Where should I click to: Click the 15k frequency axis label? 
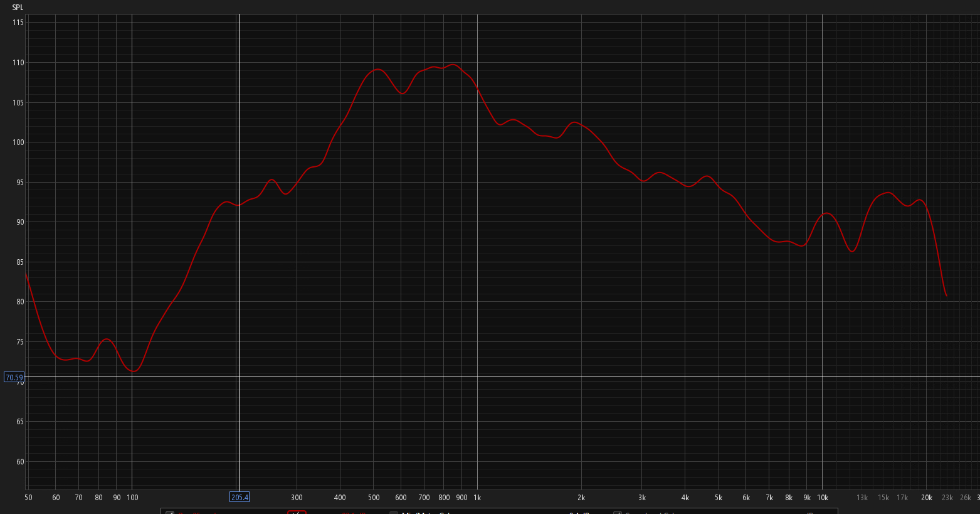point(883,498)
